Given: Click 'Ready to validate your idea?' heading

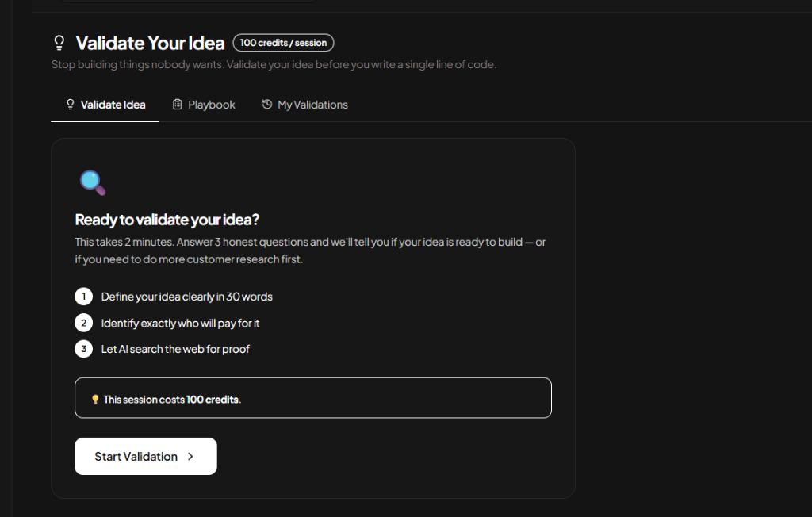Looking at the screenshot, I should 167,220.
